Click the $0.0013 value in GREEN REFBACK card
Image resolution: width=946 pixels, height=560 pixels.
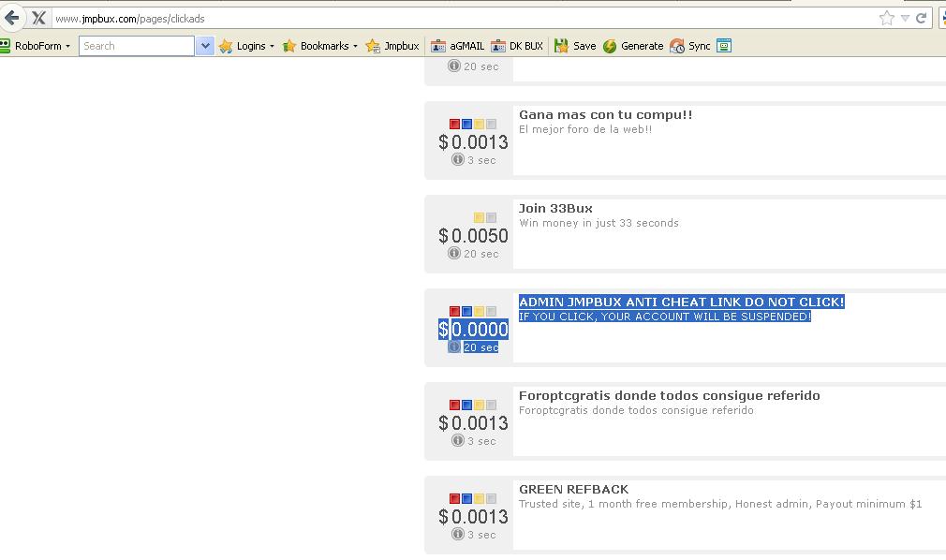click(x=474, y=517)
